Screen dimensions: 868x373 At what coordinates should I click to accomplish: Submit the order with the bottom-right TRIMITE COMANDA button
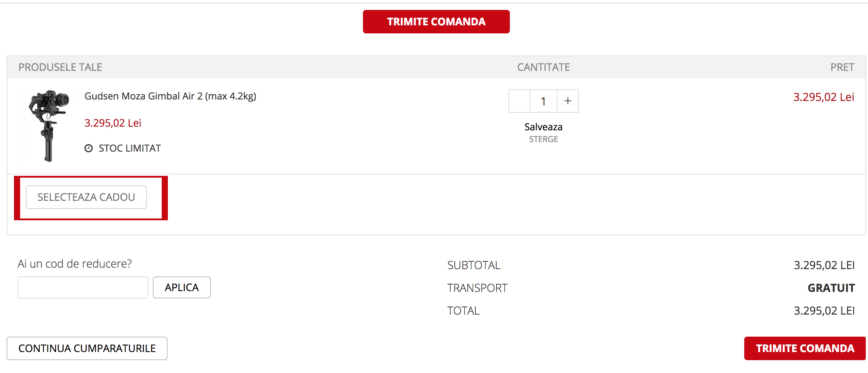point(805,348)
